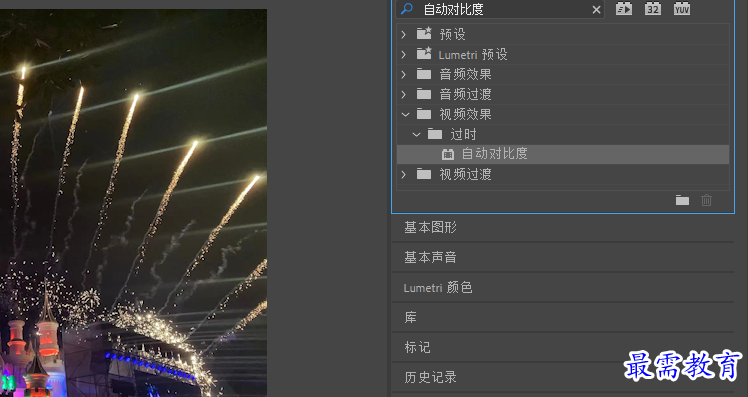Viewport: 748px width, 397px height.
Task: Select the Lumetri 预设 row label
Action: click(473, 54)
